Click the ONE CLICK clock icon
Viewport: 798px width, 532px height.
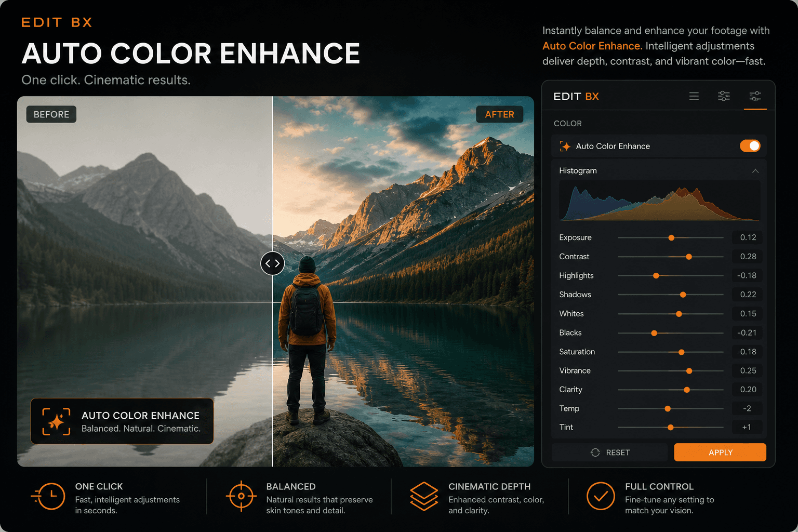(x=48, y=497)
